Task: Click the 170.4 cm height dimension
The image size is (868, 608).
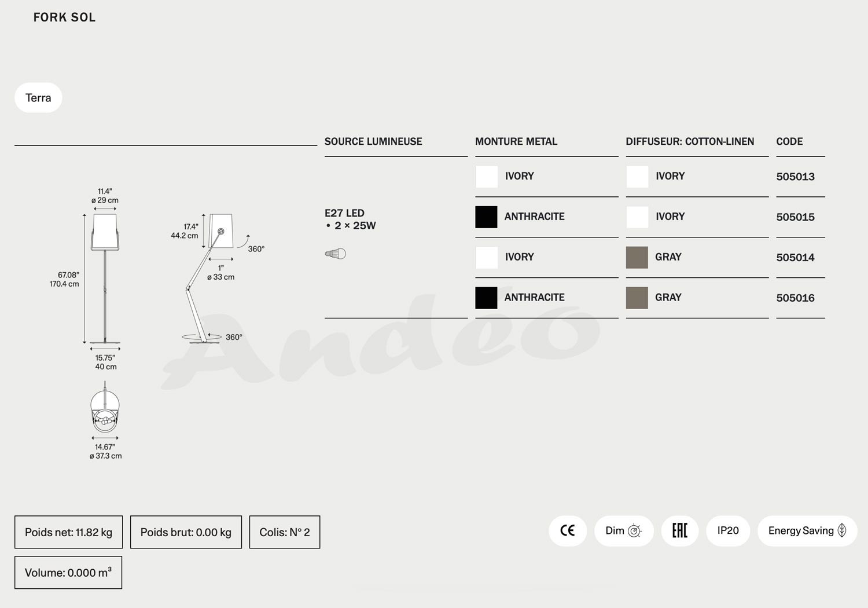Action: click(64, 284)
